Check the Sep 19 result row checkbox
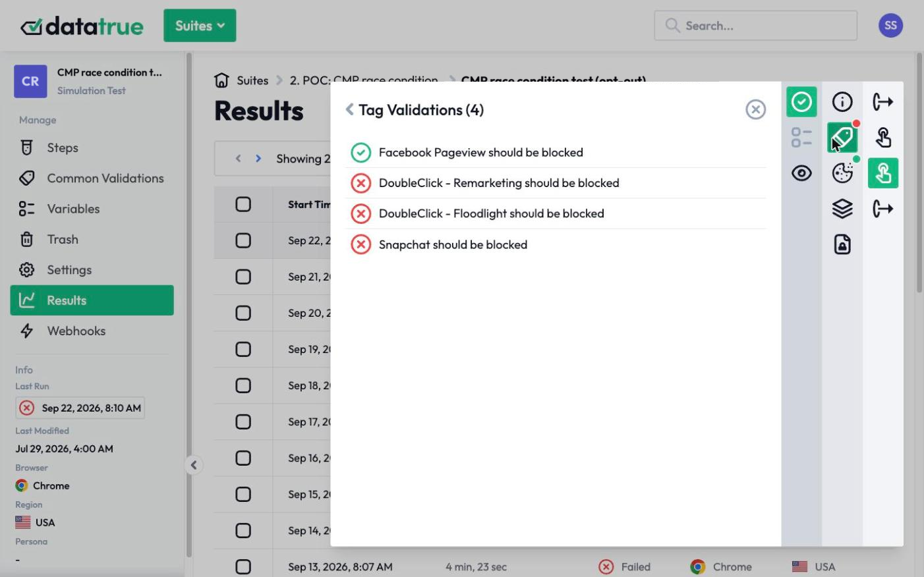 click(x=243, y=349)
